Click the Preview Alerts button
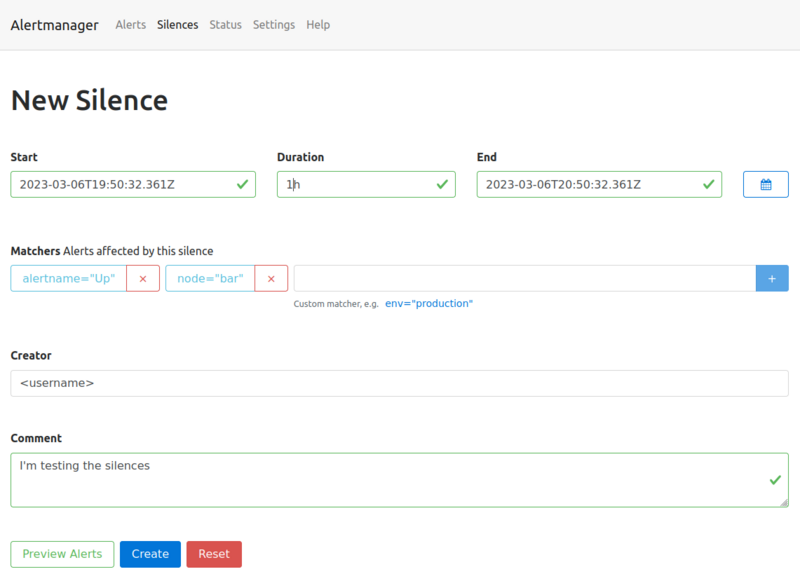 (x=62, y=554)
